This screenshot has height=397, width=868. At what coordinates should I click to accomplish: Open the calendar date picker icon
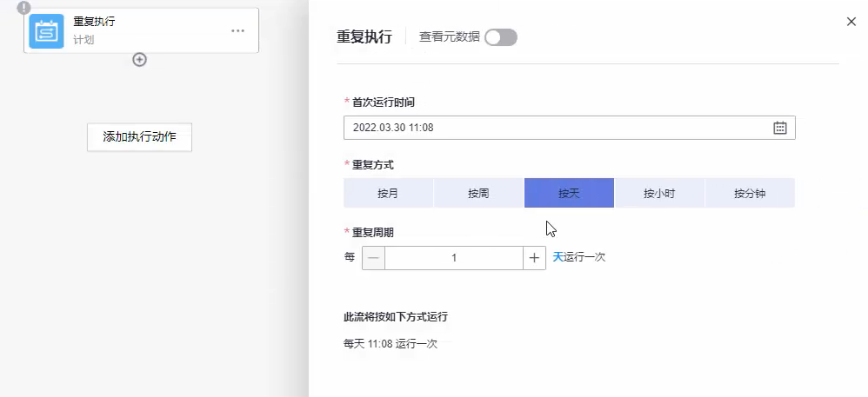[x=780, y=128]
